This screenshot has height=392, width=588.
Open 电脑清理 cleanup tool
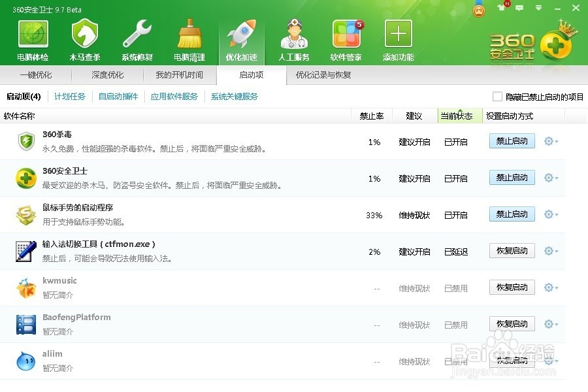pos(188,37)
